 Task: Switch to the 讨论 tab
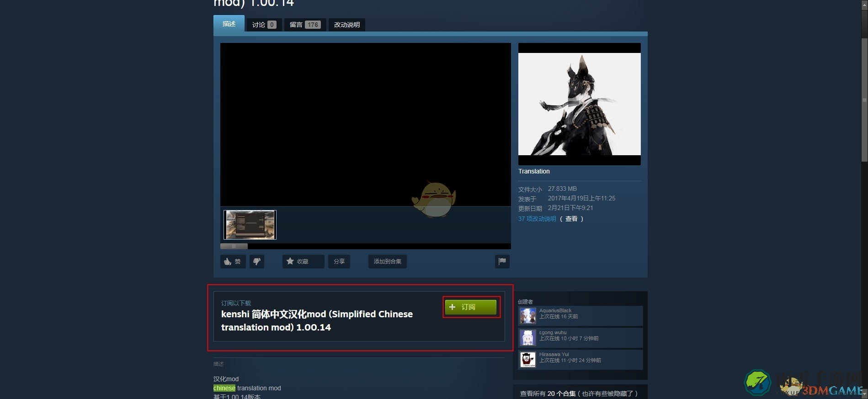(x=264, y=25)
